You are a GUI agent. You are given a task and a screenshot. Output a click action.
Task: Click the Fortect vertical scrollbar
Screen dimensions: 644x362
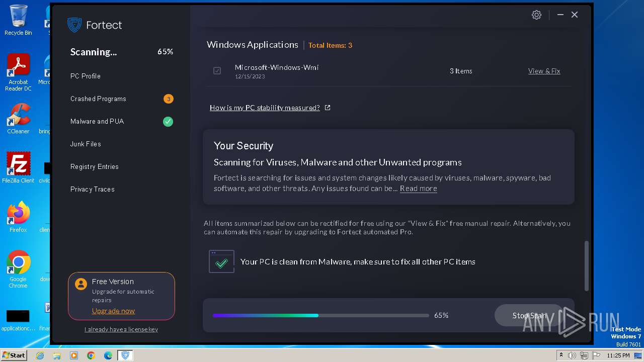pyautogui.click(x=586, y=266)
